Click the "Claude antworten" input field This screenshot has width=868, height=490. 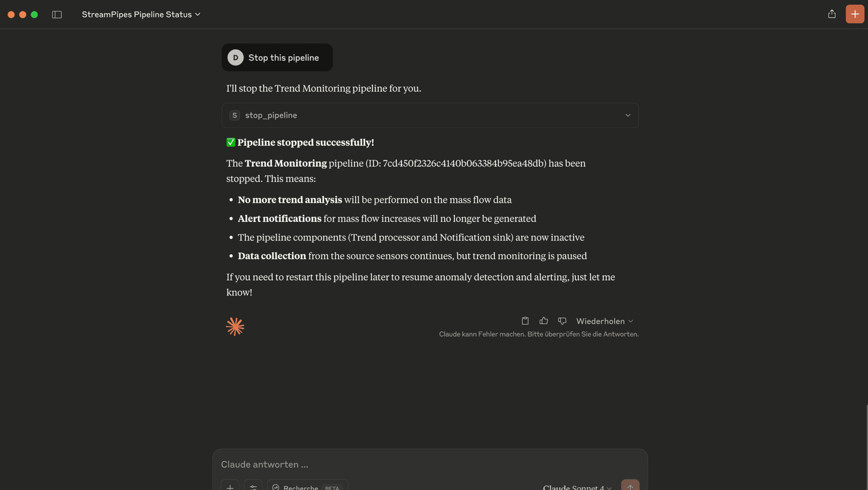point(429,465)
